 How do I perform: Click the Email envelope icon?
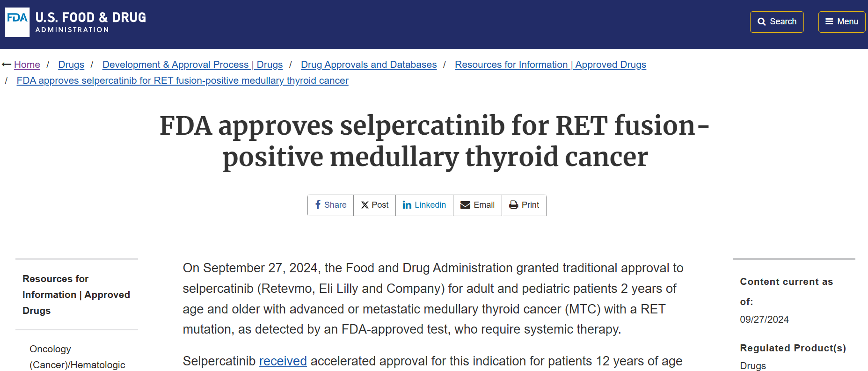pyautogui.click(x=465, y=205)
